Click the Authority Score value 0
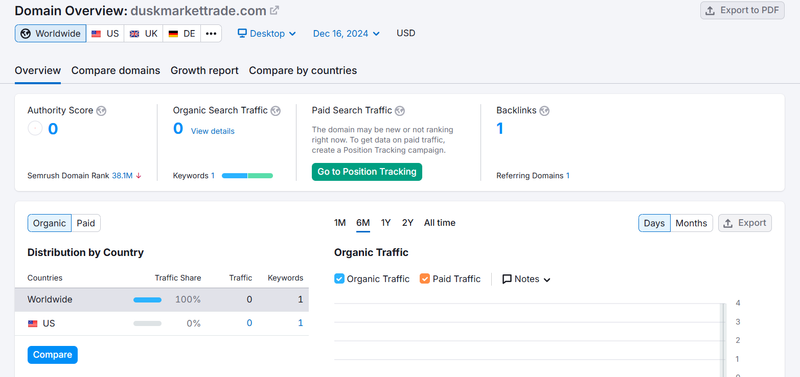This screenshot has height=377, width=800. (53, 129)
